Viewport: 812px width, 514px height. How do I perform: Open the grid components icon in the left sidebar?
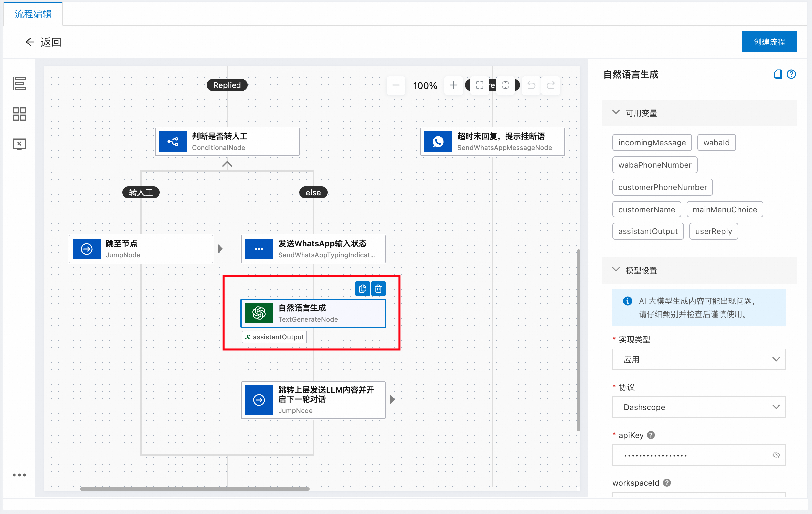[x=19, y=114]
